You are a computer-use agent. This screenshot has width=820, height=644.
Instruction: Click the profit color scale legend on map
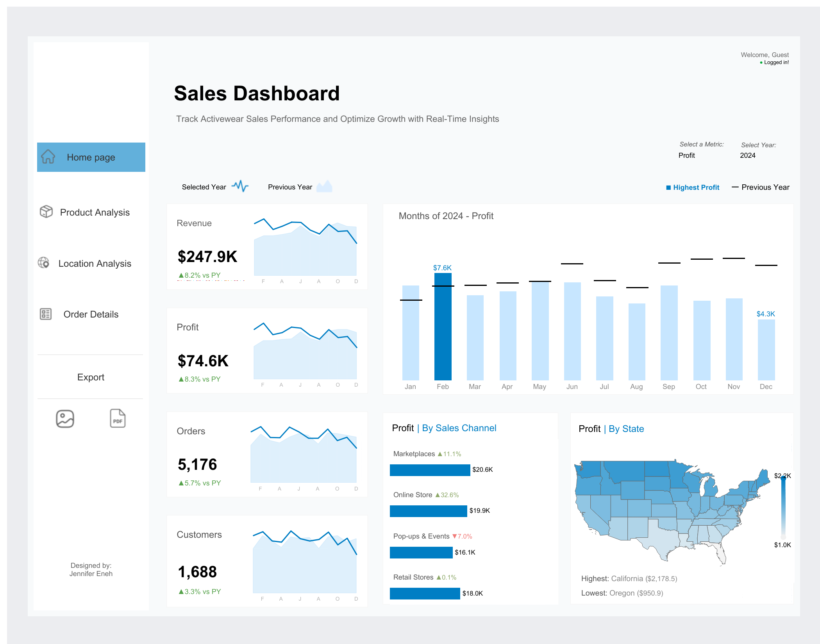[x=783, y=508]
